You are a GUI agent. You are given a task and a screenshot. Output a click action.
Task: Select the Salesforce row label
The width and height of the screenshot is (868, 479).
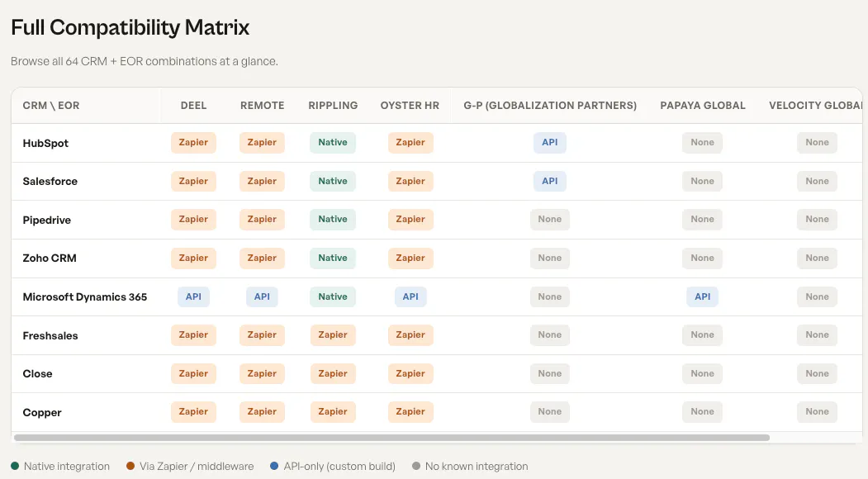50,181
